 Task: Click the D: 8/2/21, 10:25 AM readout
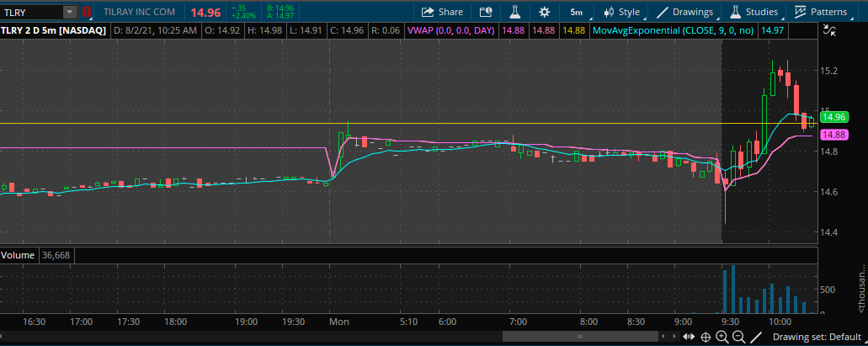point(154,30)
